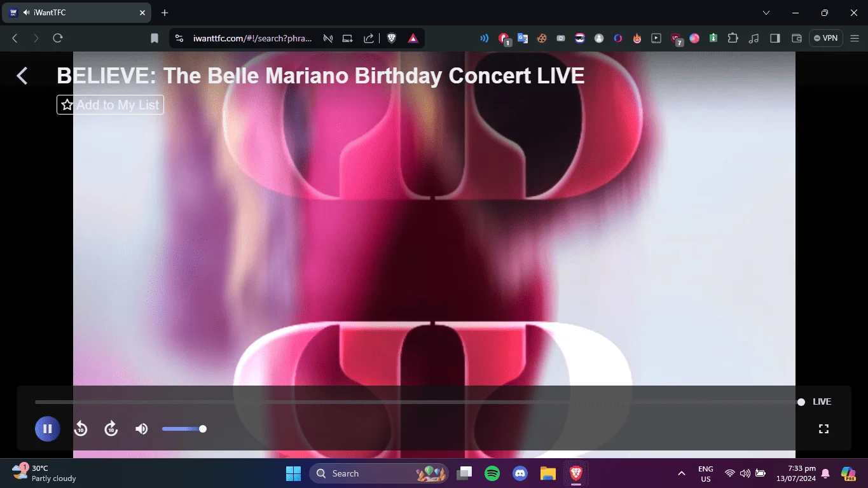The width and height of the screenshot is (868, 488).
Task: Open Brave Rewards triangle icon
Action: click(x=413, y=38)
